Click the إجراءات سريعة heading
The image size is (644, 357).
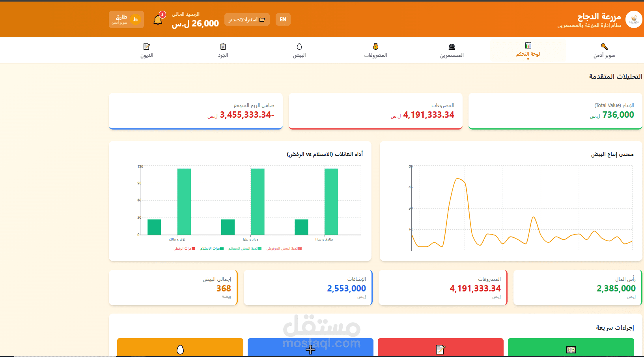coord(615,328)
